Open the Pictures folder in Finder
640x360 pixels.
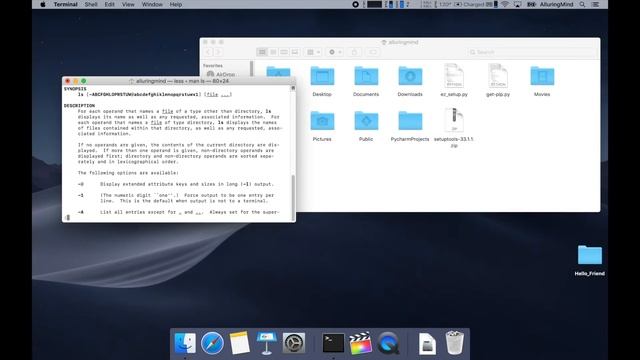tap(322, 121)
